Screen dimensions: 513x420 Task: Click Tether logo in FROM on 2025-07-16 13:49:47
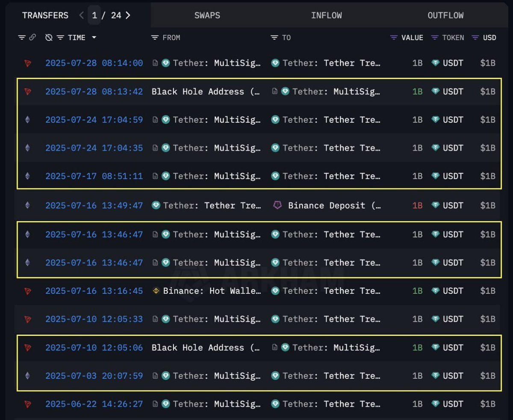point(156,206)
